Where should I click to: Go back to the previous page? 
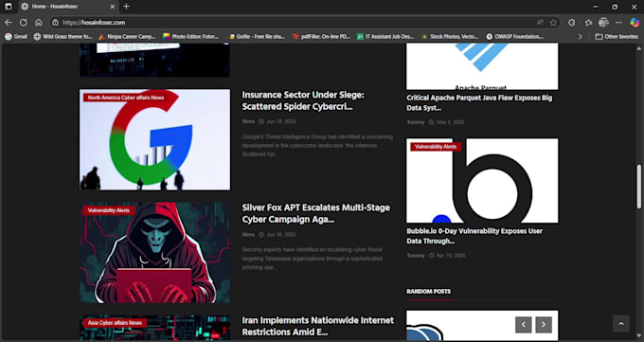pyautogui.click(x=9, y=23)
